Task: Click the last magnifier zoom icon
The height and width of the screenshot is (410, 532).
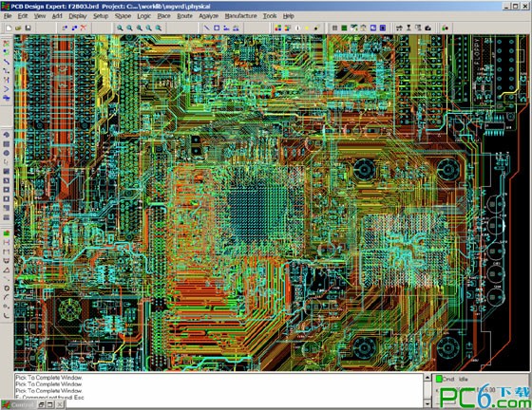Action: [159, 28]
